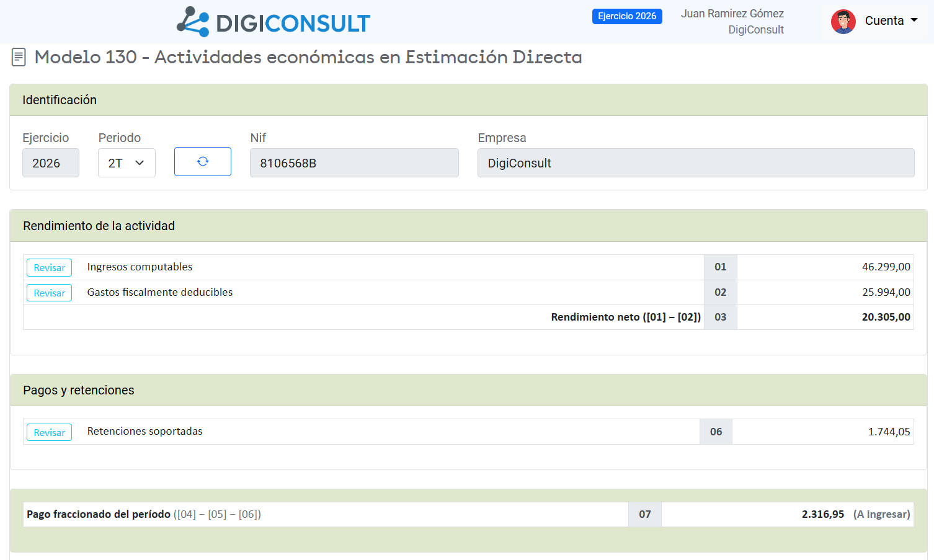Click the user avatar picture
934x560 pixels.
pyautogui.click(x=843, y=22)
